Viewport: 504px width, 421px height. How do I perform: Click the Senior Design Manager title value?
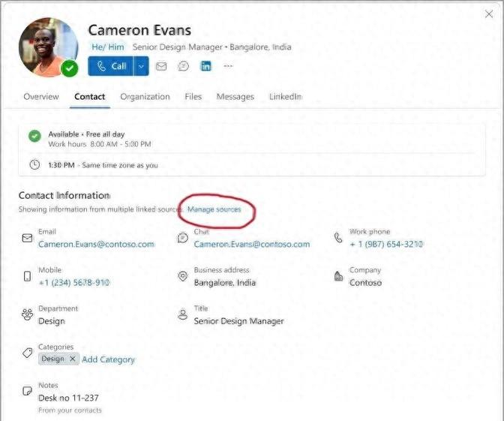[x=238, y=321]
